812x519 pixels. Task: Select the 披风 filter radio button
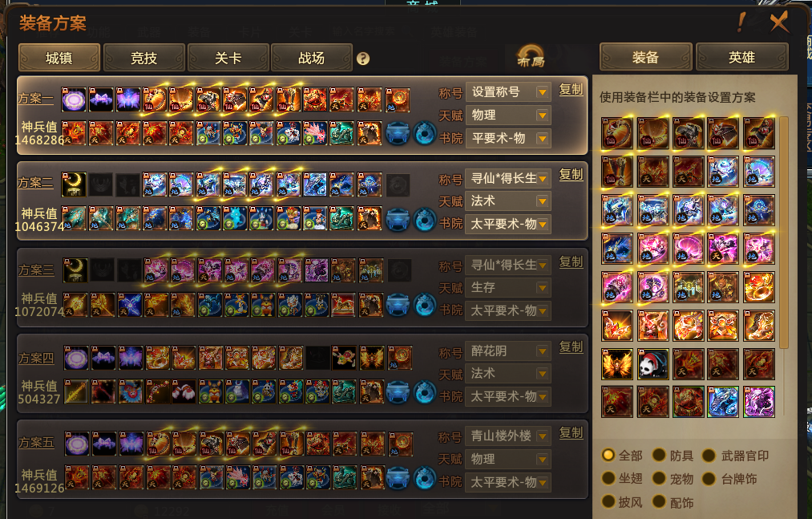pos(608,502)
